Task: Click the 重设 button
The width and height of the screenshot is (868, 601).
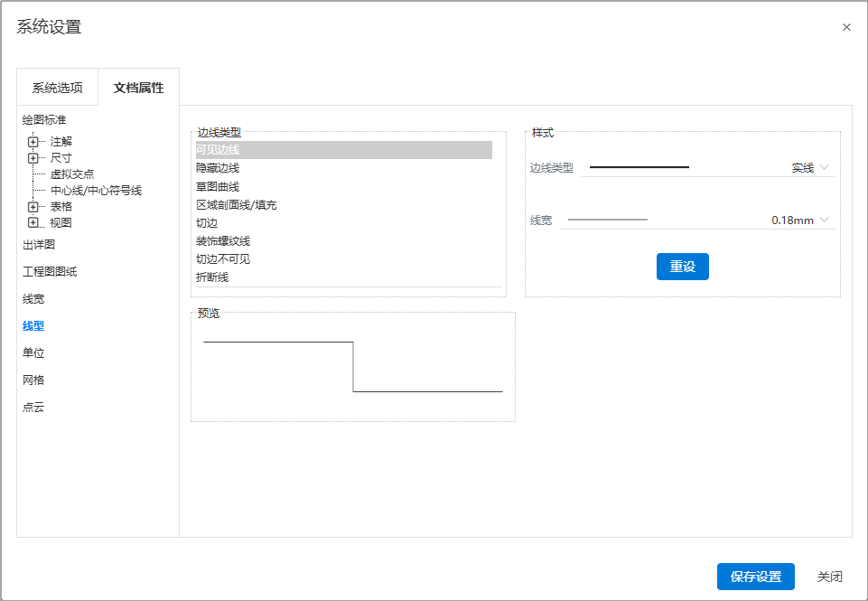Action: pyautogui.click(x=683, y=267)
